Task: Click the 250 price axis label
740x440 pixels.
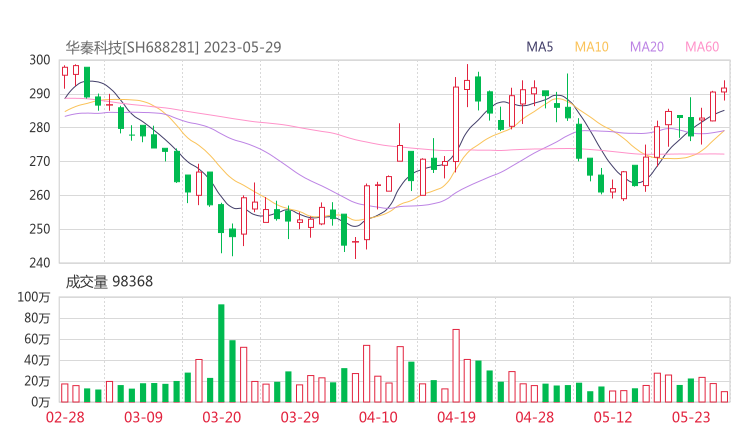Action: click(x=40, y=229)
